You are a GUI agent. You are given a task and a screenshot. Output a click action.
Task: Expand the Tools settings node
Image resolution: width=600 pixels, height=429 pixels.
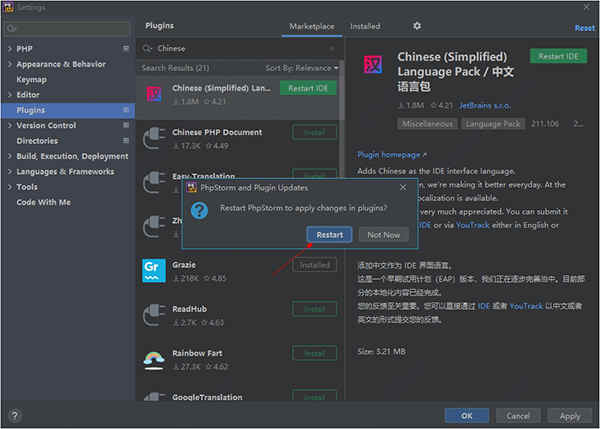click(x=10, y=187)
